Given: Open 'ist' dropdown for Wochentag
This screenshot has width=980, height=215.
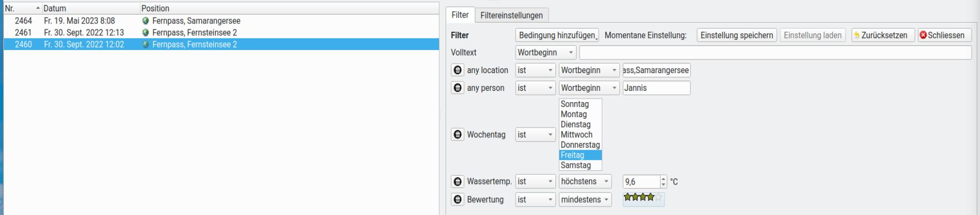Looking at the screenshot, I should click(x=535, y=134).
